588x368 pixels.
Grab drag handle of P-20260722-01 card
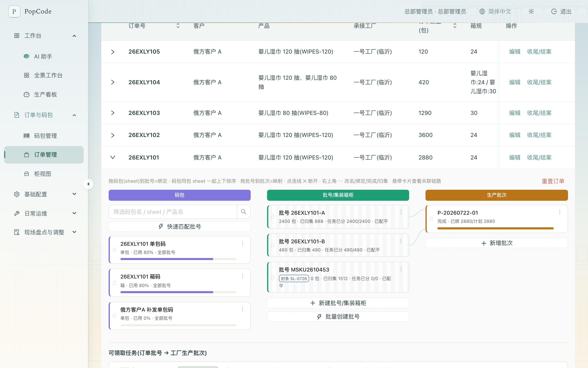pyautogui.click(x=431, y=219)
